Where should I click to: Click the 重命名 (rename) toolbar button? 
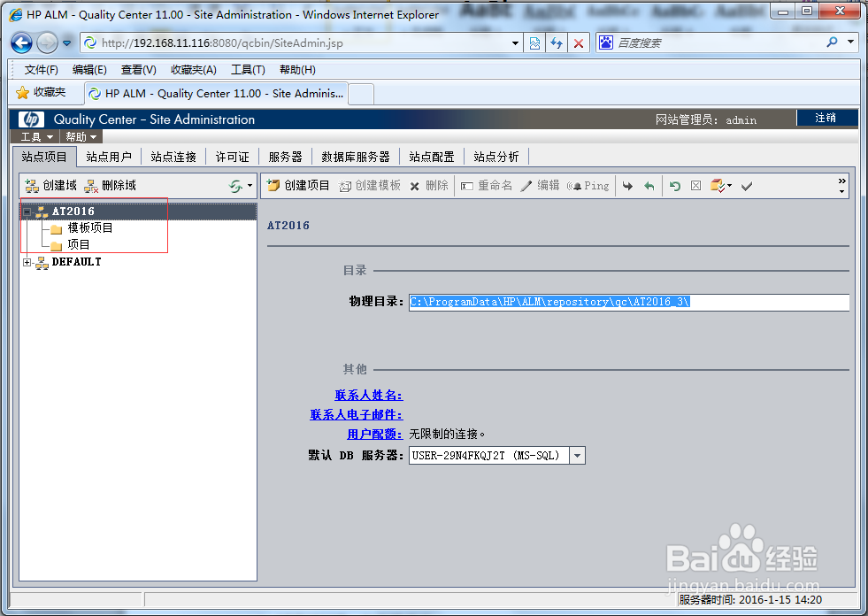(487, 186)
